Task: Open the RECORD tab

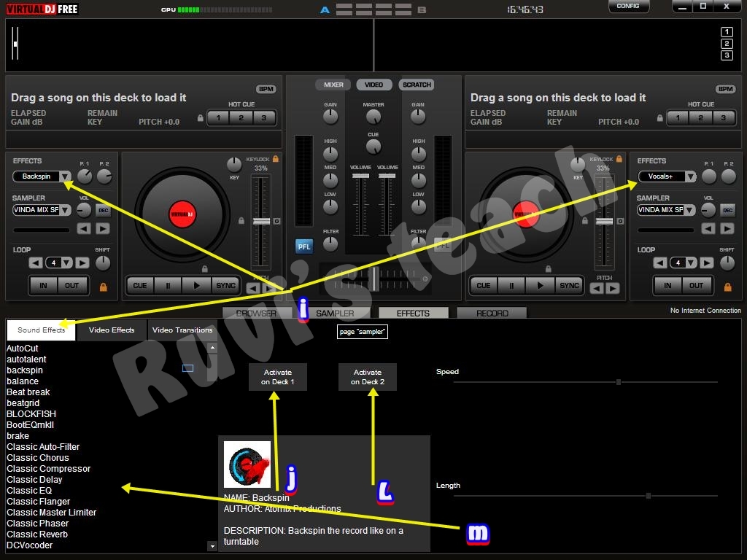Action: 491,312
